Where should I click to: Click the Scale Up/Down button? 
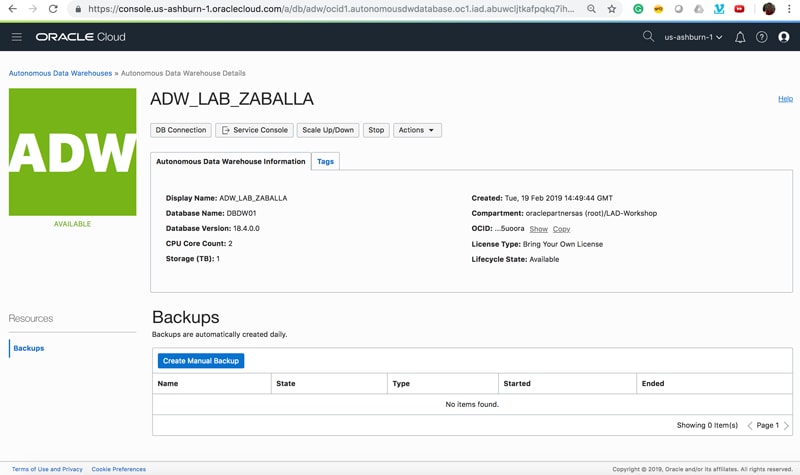coord(328,130)
